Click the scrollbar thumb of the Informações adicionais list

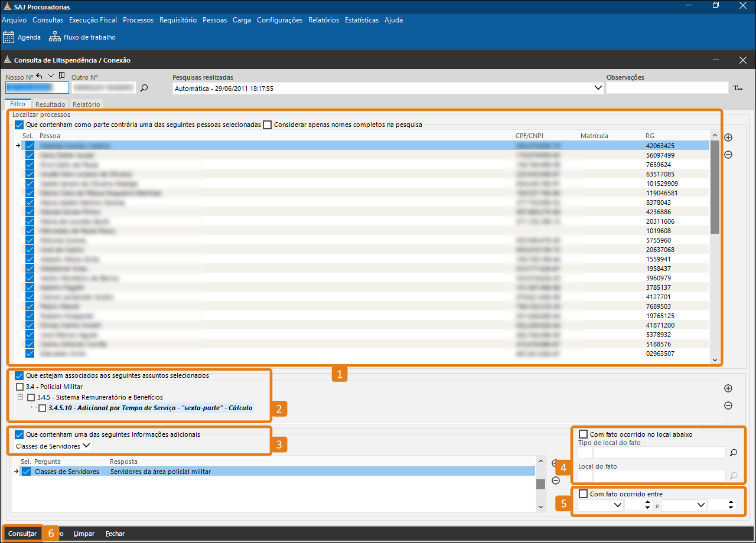coord(540,484)
